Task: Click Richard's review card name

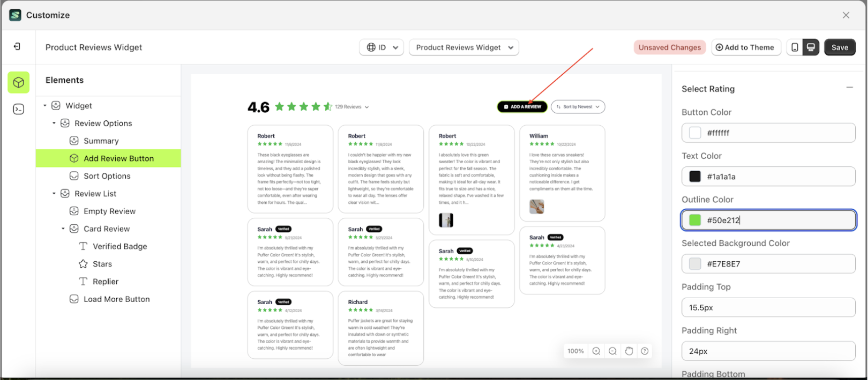Action: (358, 302)
